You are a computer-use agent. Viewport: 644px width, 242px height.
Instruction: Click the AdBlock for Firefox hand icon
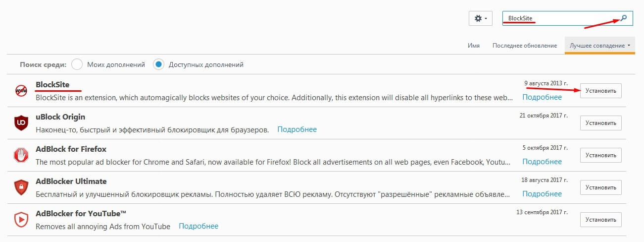[x=21, y=155]
